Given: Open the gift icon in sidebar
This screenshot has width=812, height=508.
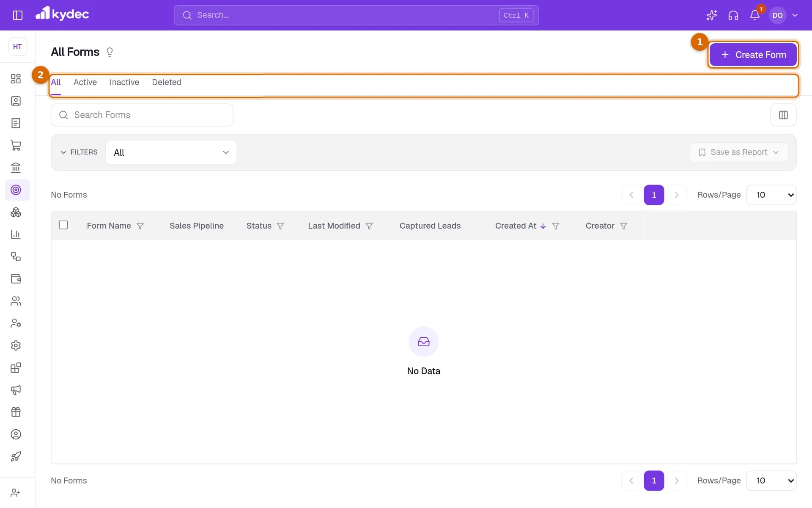Looking at the screenshot, I should [16, 412].
